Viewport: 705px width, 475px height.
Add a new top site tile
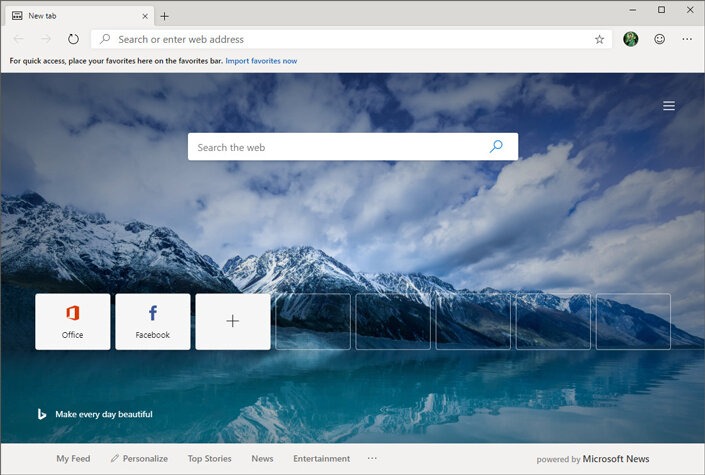[233, 322]
